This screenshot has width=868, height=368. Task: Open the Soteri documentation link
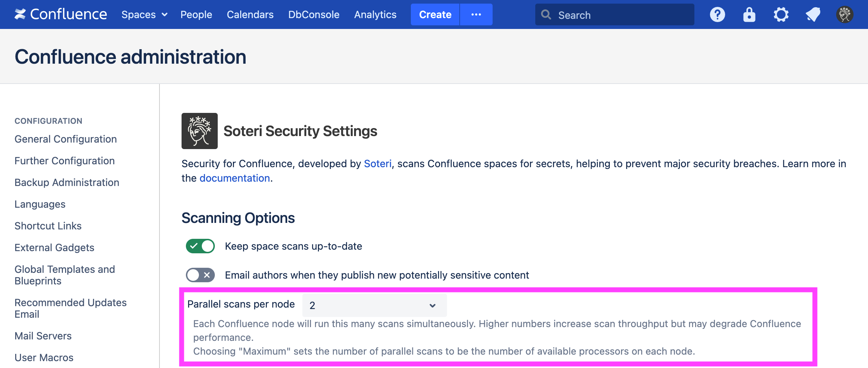[234, 178]
